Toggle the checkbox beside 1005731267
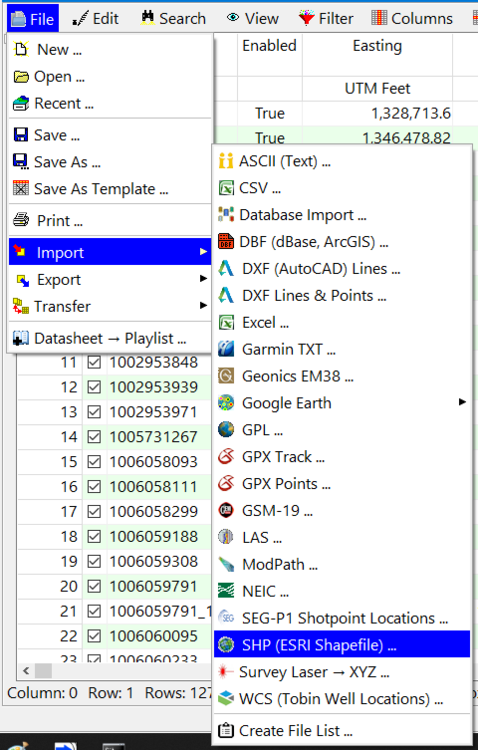Screen dimensions: 478x750 coord(94,437)
